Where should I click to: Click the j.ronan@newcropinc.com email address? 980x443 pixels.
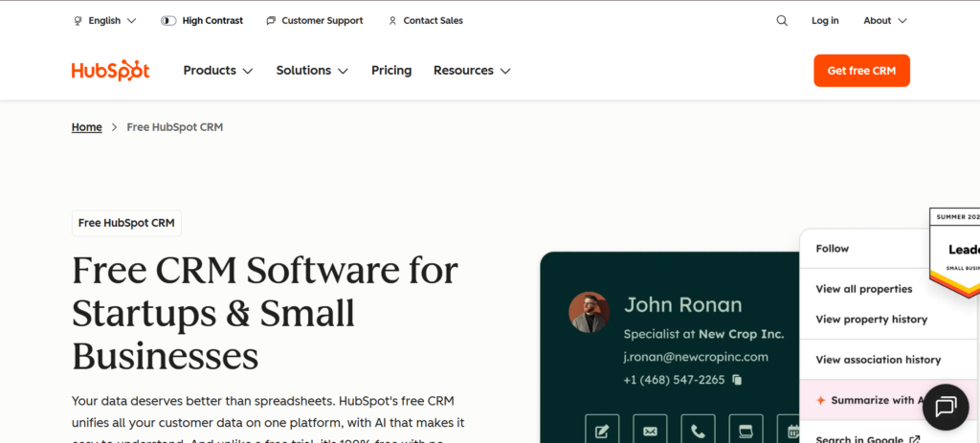click(696, 358)
